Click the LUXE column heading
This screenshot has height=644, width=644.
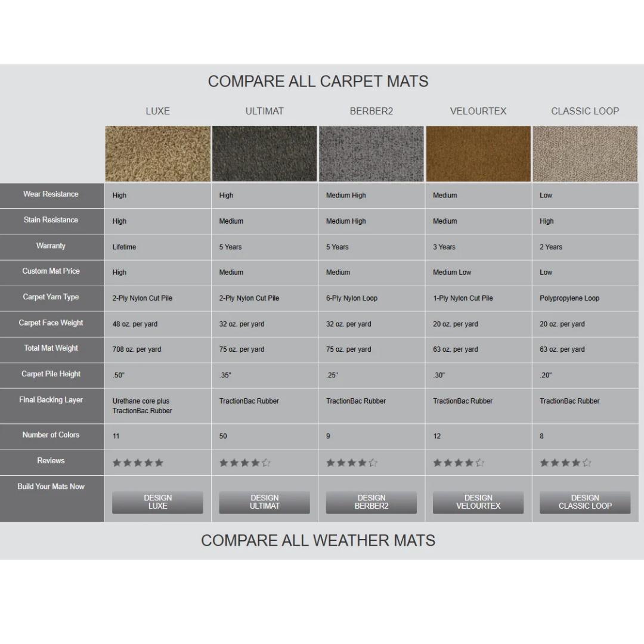(x=157, y=112)
